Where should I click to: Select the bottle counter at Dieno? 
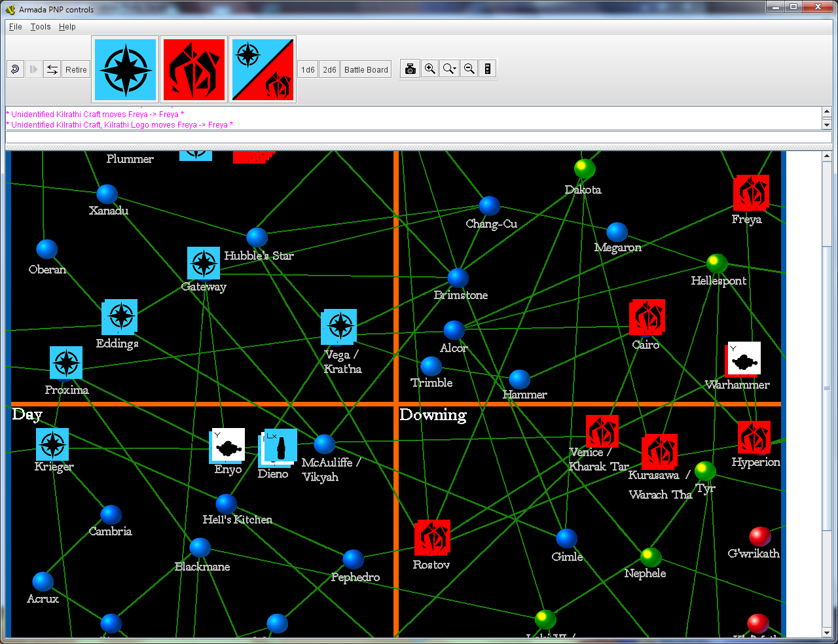[x=281, y=446]
